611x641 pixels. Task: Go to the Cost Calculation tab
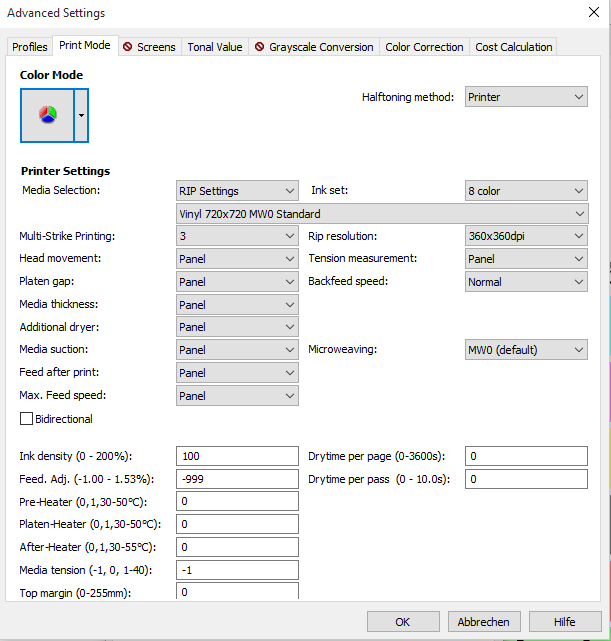513,47
